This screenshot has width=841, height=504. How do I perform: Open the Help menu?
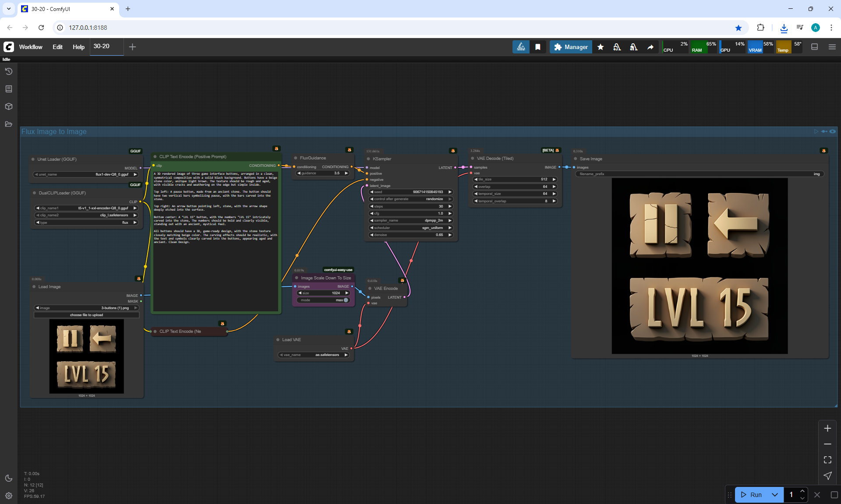click(x=78, y=47)
